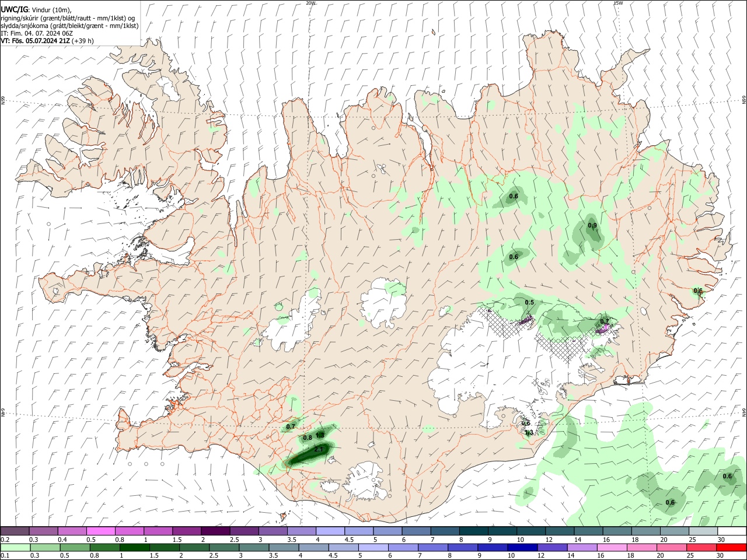This screenshot has height=560, width=747.
Task: Select the upper scale swatch between 4 and 4.5
Action: click(x=330, y=531)
